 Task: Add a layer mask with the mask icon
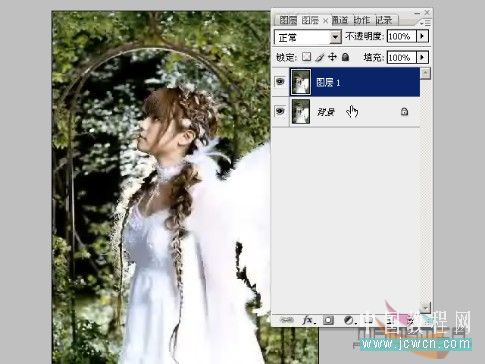pos(328,320)
